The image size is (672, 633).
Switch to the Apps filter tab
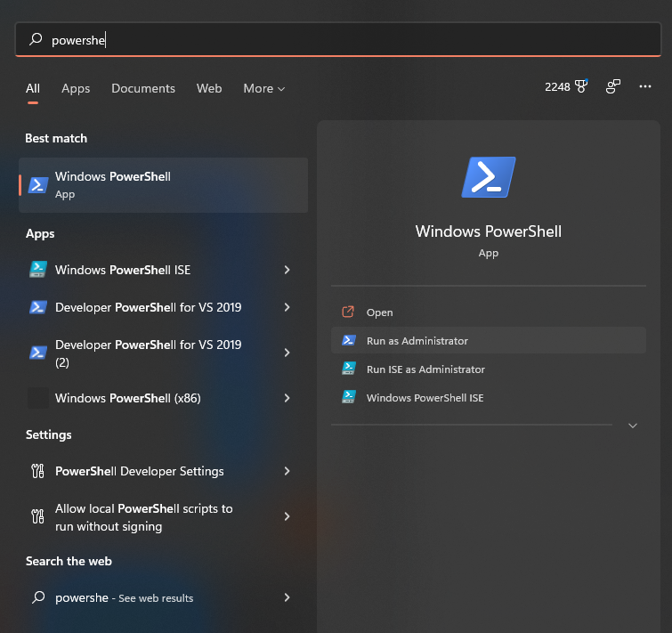pos(76,88)
